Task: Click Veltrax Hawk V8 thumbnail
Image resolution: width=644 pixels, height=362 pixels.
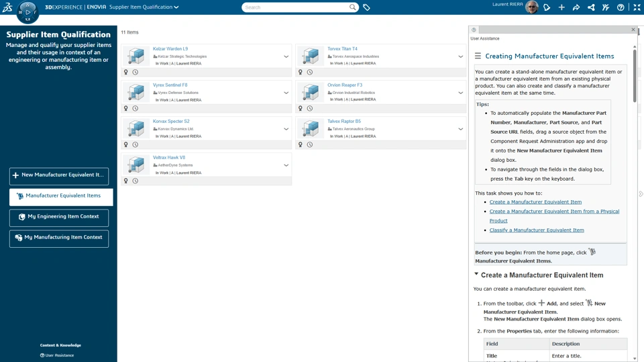Action: click(136, 165)
